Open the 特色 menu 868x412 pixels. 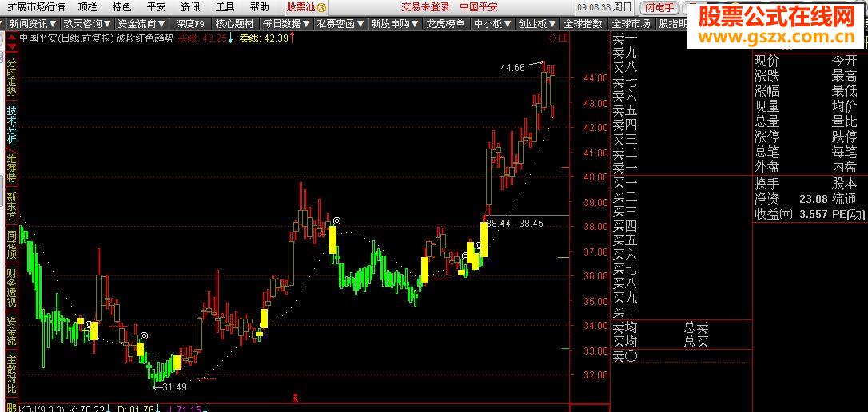(121, 7)
